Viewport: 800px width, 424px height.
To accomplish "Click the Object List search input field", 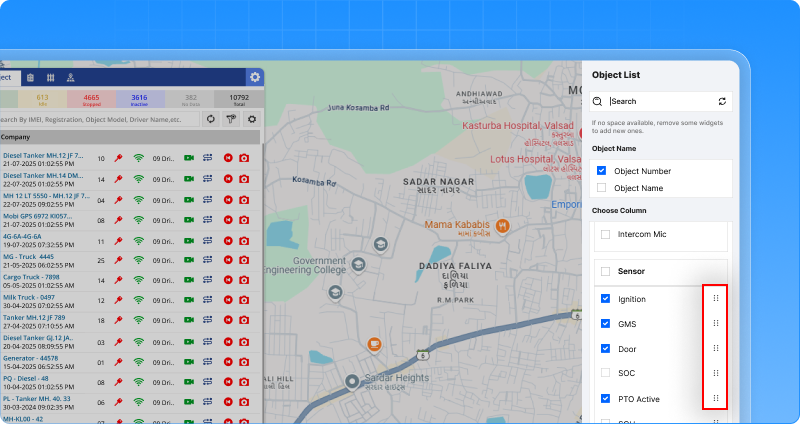I will point(658,102).
